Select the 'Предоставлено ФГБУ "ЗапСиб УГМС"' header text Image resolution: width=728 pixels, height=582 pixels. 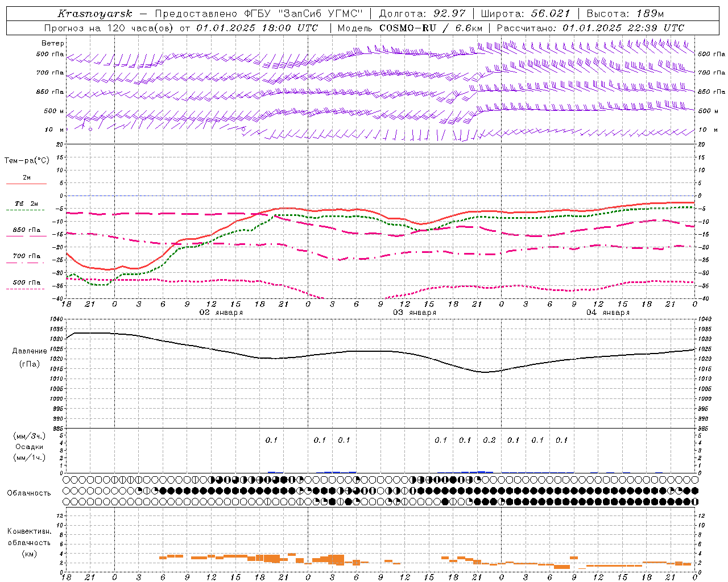point(259,14)
